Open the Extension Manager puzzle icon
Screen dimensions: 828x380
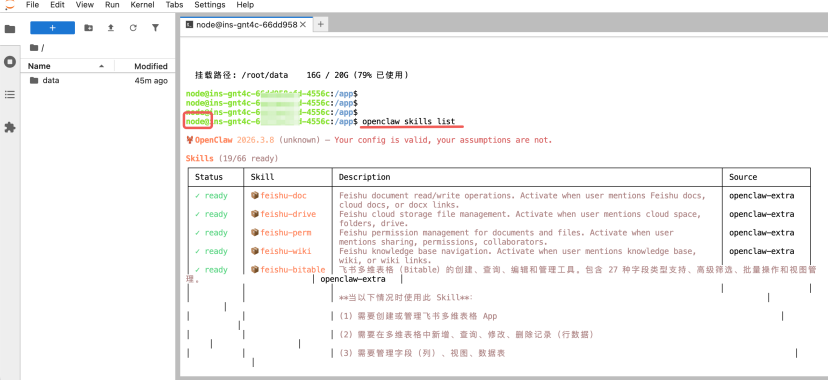tap(10, 127)
